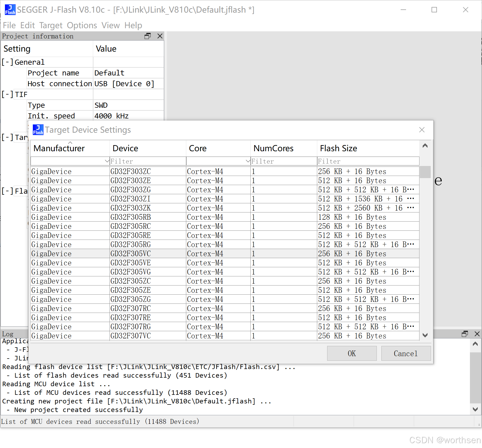Select device GD32F303ZE
This screenshot has width=482, height=448.
click(225, 180)
